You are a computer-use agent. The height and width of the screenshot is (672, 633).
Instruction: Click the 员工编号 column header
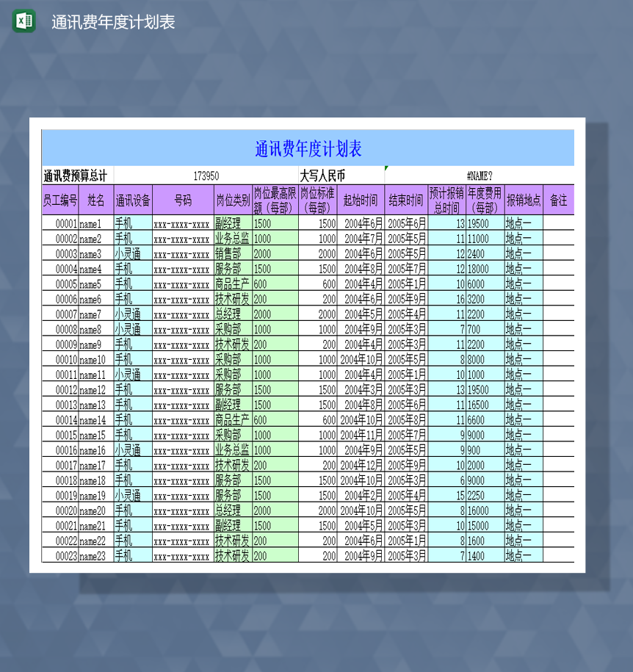60,200
